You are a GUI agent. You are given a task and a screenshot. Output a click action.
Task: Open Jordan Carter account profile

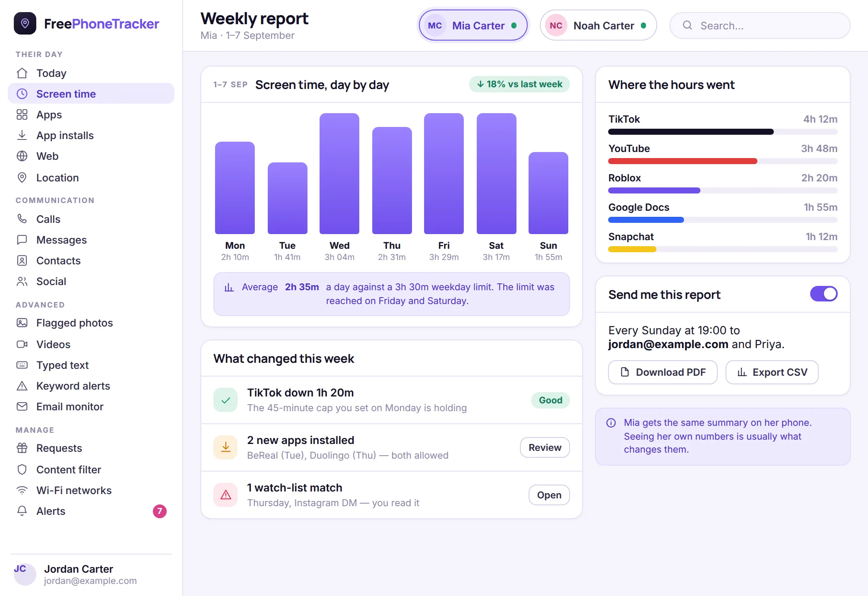(91, 574)
